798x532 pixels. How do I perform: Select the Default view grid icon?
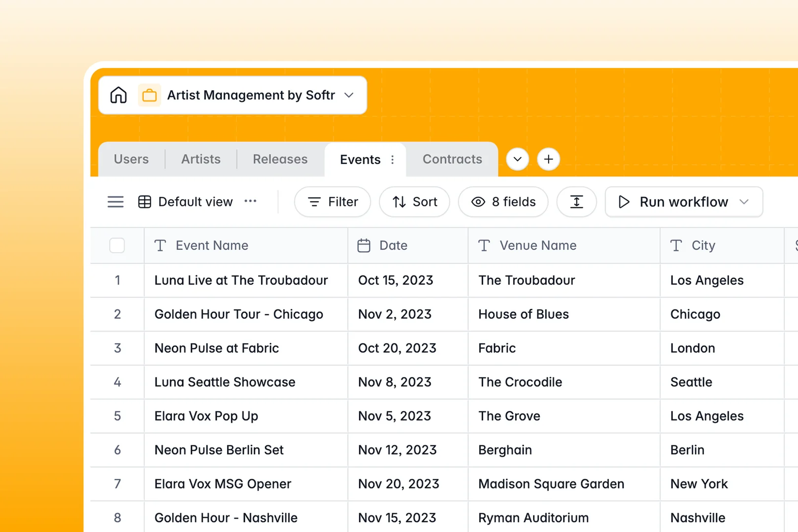tap(145, 202)
